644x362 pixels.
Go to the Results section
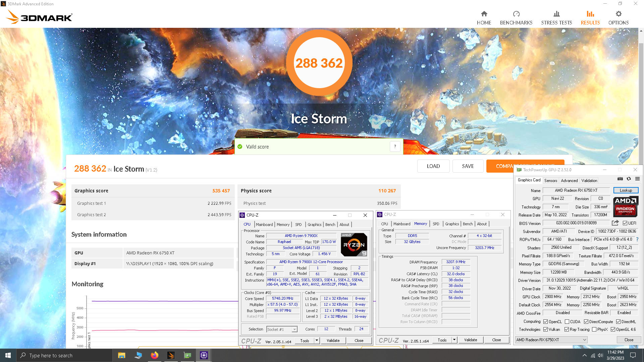pyautogui.click(x=590, y=18)
